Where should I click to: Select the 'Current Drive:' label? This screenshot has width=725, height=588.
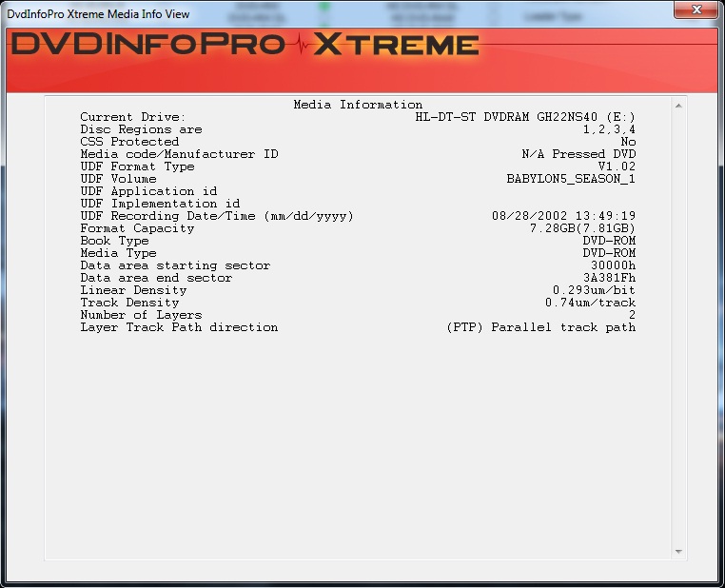[132, 117]
